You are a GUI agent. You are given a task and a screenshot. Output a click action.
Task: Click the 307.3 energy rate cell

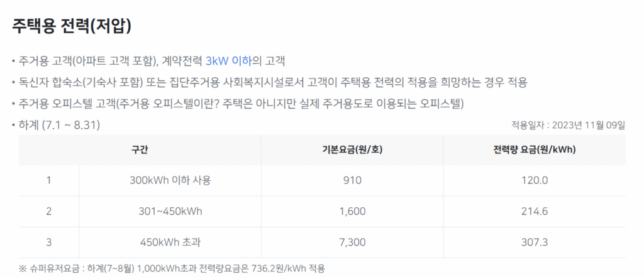[535, 242]
